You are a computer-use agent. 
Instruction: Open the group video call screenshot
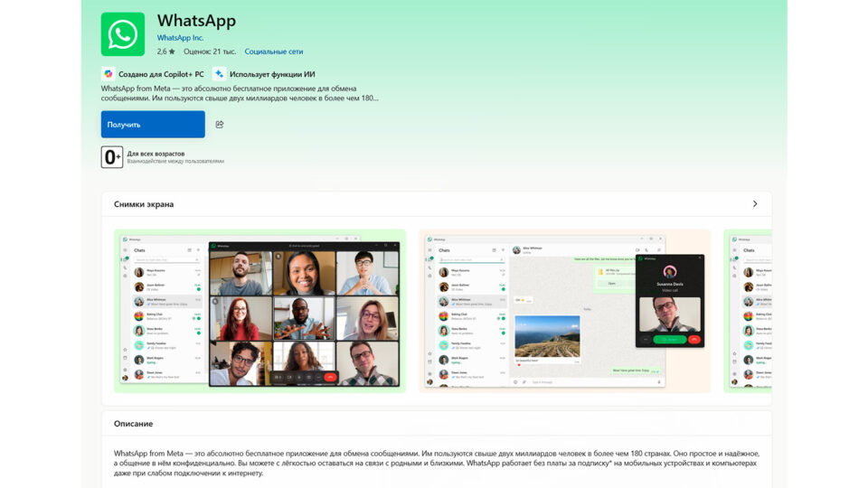(259, 311)
